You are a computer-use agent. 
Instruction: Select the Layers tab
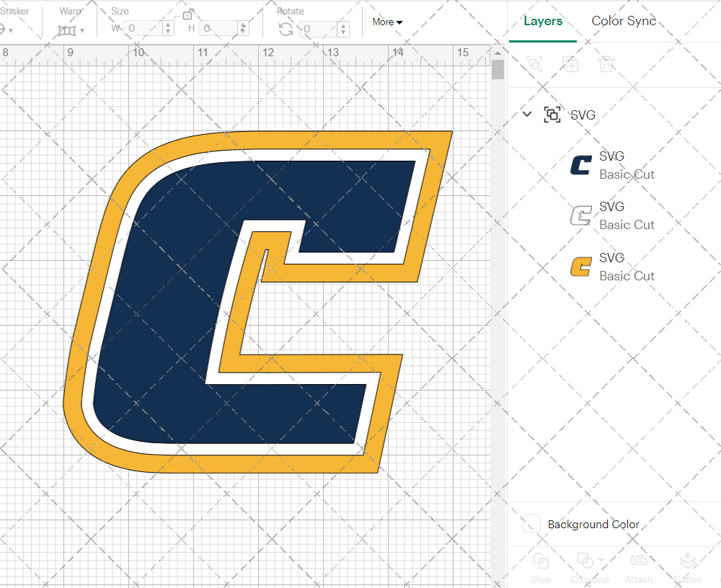pos(543,21)
